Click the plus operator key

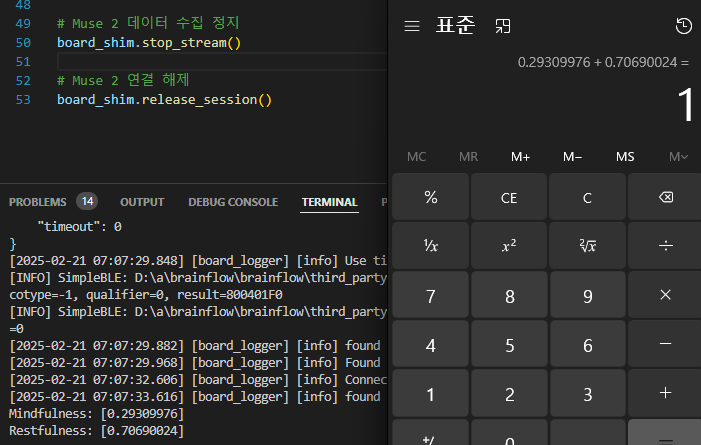point(666,393)
